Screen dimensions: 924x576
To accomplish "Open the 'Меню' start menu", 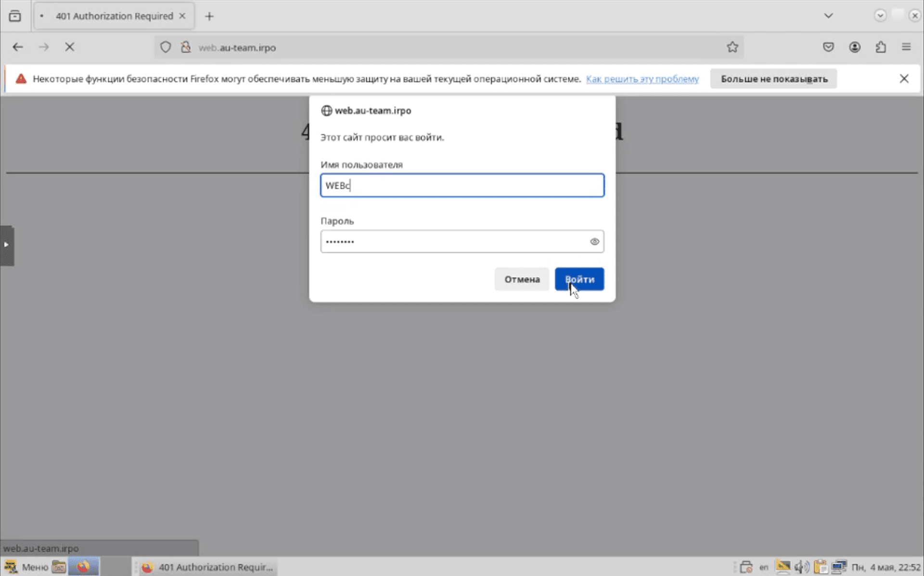I will pyautogui.click(x=26, y=567).
